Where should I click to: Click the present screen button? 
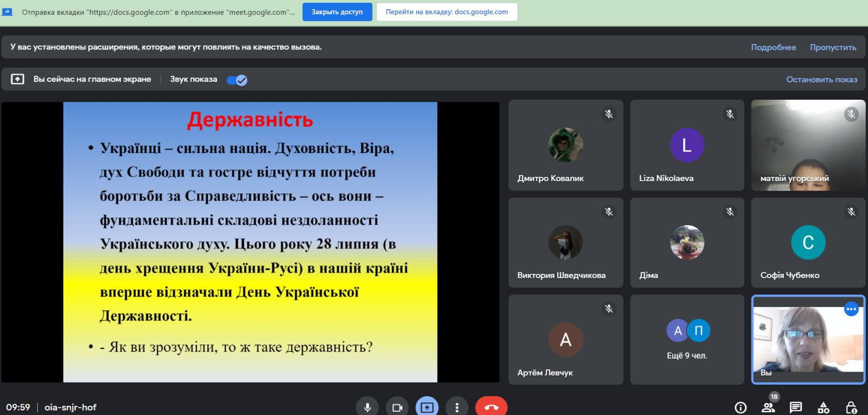pos(427,407)
